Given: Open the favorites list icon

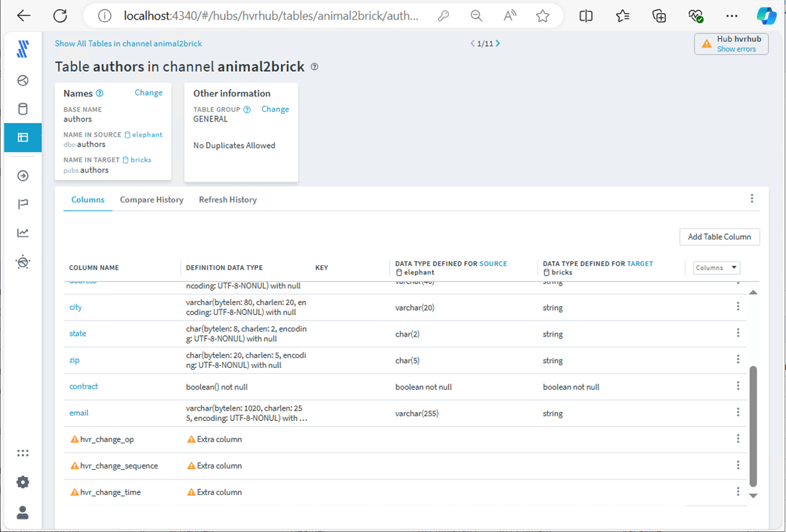Looking at the screenshot, I should pyautogui.click(x=623, y=16).
